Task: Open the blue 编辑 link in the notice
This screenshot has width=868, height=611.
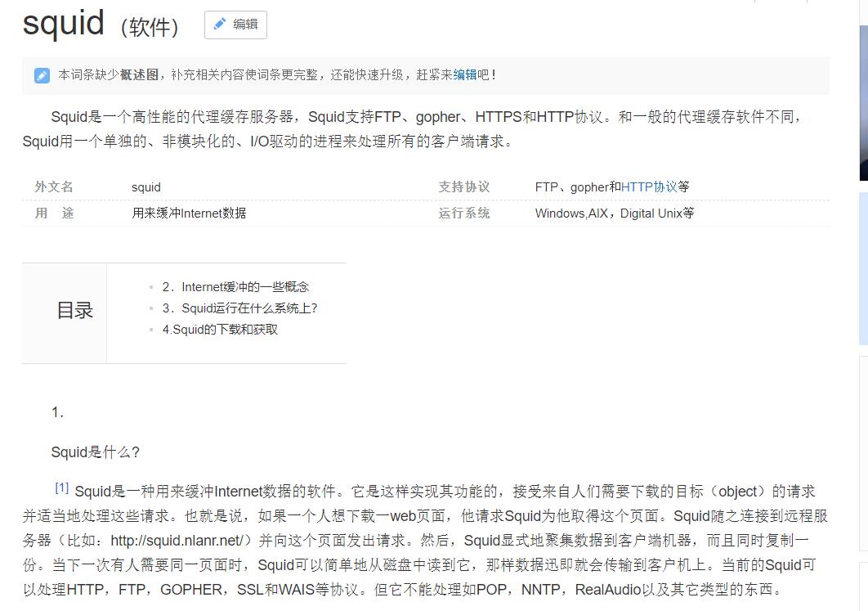Action: point(464,74)
